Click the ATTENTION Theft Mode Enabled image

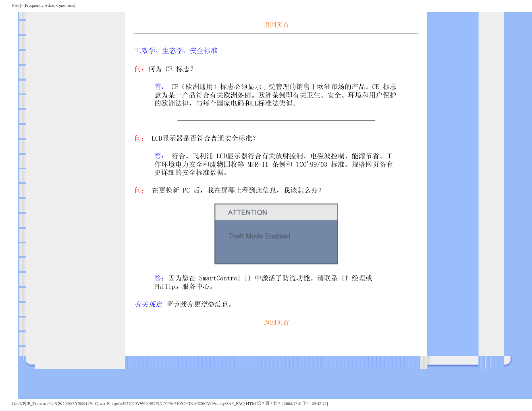[x=276, y=234]
